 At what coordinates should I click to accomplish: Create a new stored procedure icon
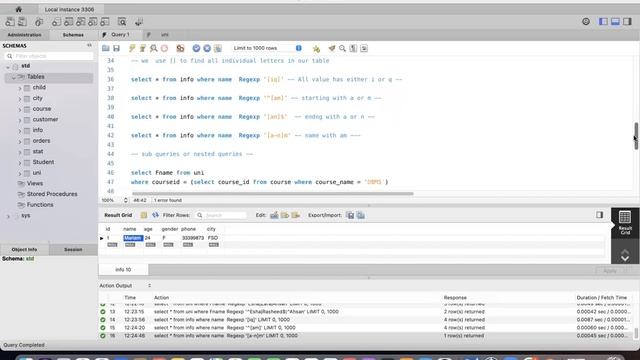coord(93,22)
